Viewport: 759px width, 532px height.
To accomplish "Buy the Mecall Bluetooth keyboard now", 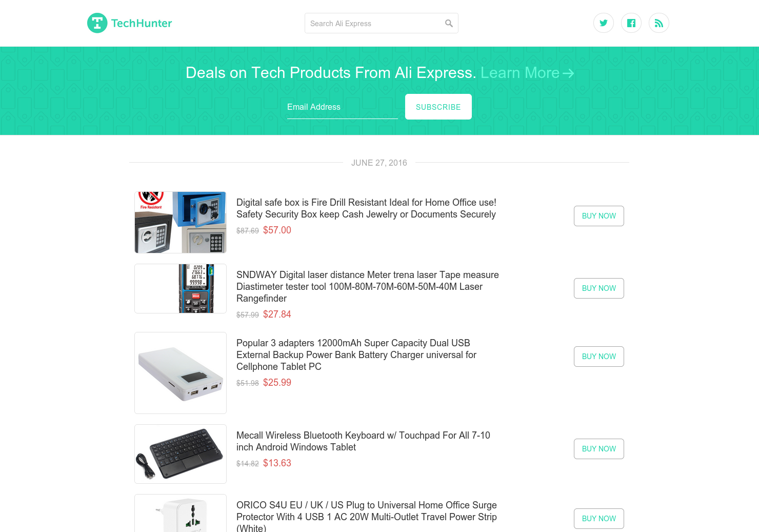I will (x=599, y=449).
